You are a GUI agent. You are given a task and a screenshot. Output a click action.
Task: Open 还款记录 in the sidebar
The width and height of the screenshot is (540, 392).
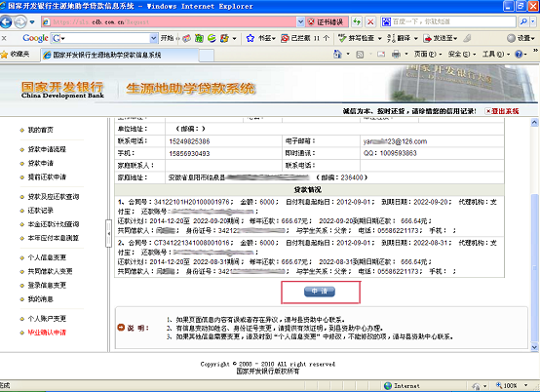tap(40, 211)
